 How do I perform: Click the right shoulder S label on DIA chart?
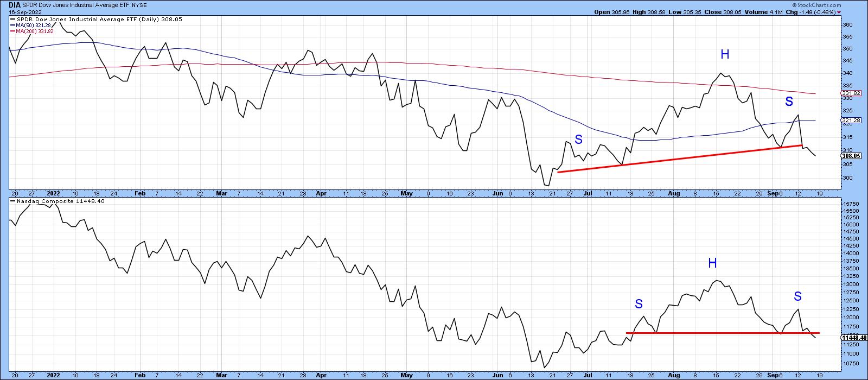tap(789, 101)
